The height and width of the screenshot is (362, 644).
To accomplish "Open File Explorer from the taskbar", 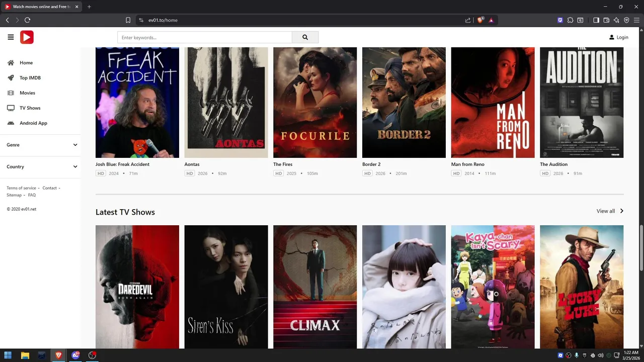I will tap(25, 355).
